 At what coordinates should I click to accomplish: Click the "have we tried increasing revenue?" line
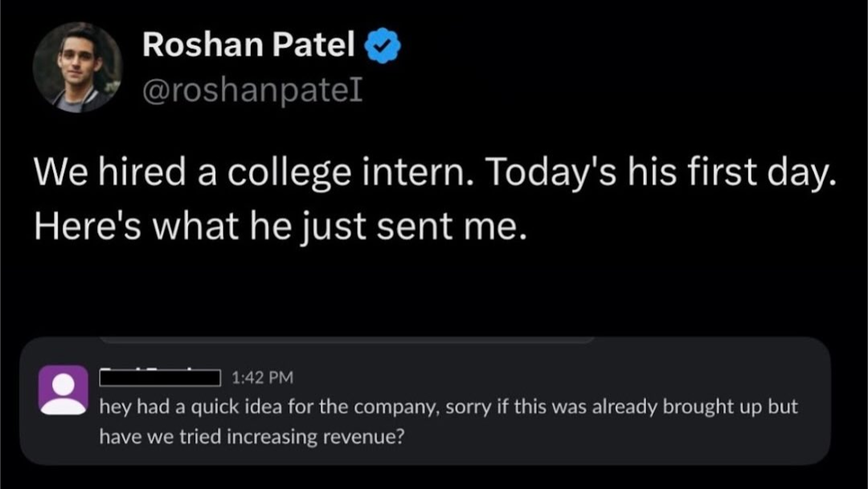[x=252, y=436]
